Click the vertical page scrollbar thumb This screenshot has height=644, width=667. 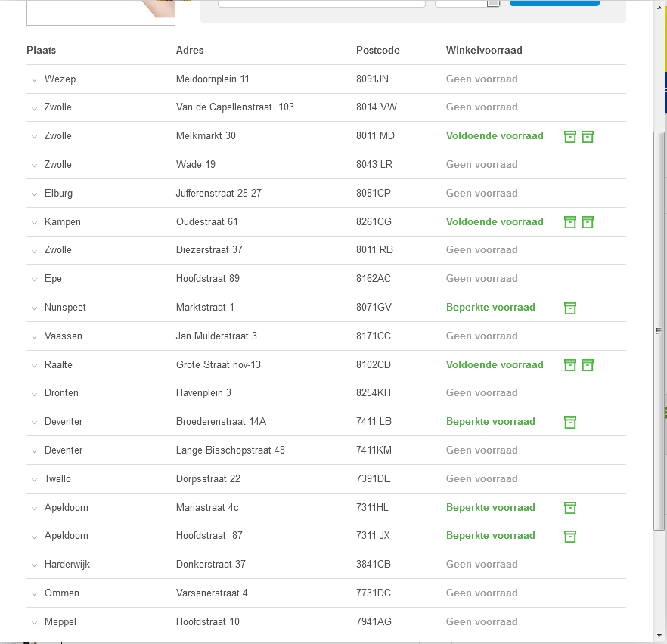click(659, 329)
